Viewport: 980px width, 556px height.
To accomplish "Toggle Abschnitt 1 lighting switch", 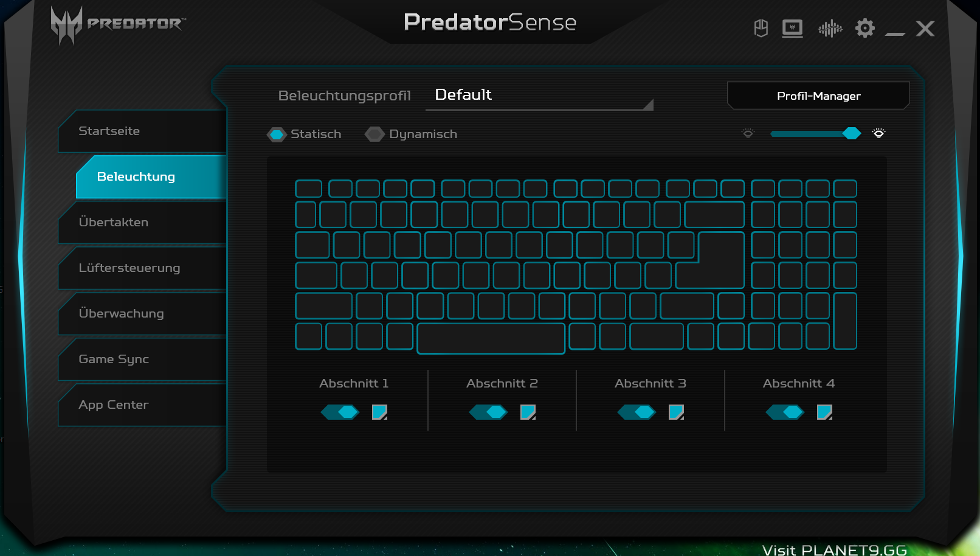I will (340, 412).
